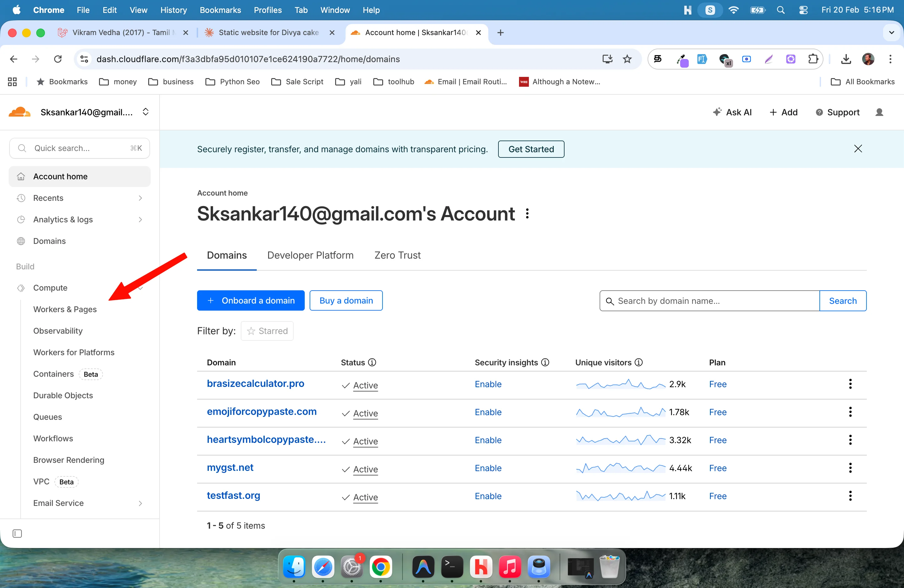Open the Chrome extensions puzzle icon
This screenshot has width=904, height=588.
click(813, 59)
